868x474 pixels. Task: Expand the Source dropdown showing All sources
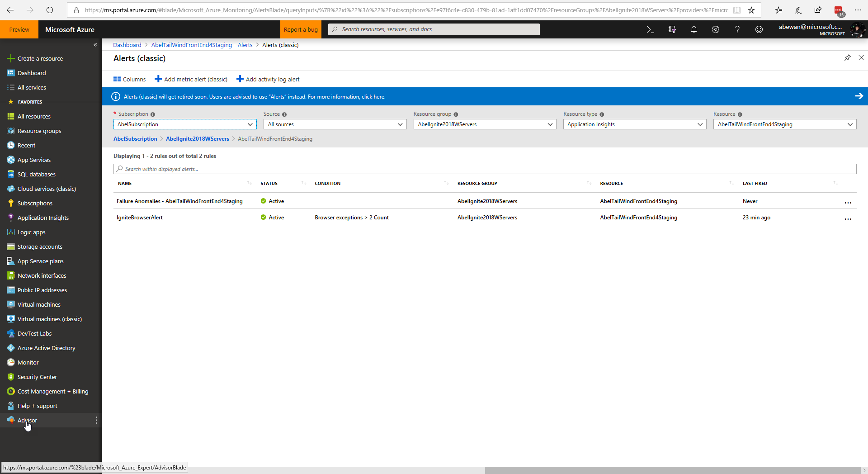pyautogui.click(x=335, y=124)
